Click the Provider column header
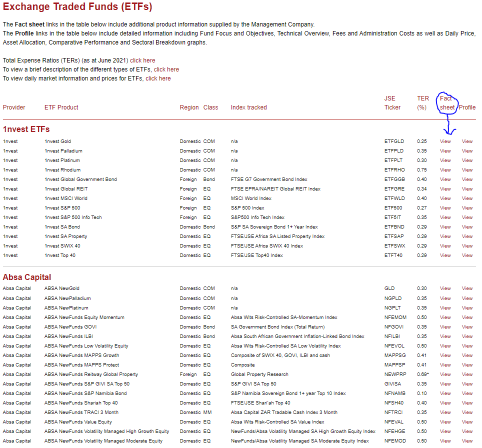 tap(14, 107)
